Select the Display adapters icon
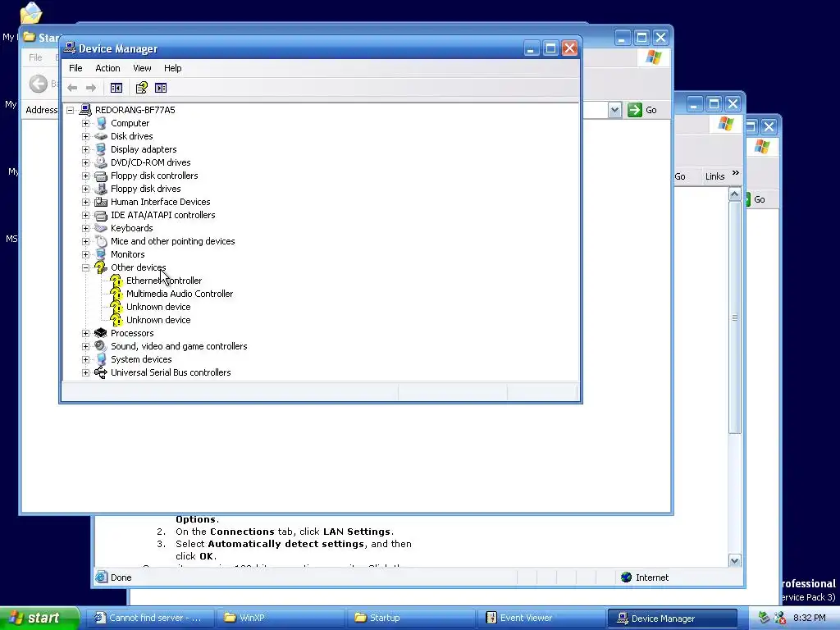 (101, 149)
